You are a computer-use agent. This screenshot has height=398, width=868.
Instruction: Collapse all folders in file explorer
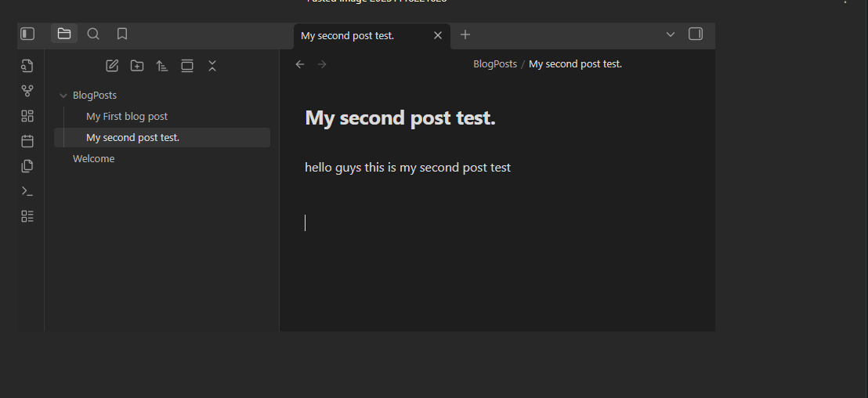point(212,66)
